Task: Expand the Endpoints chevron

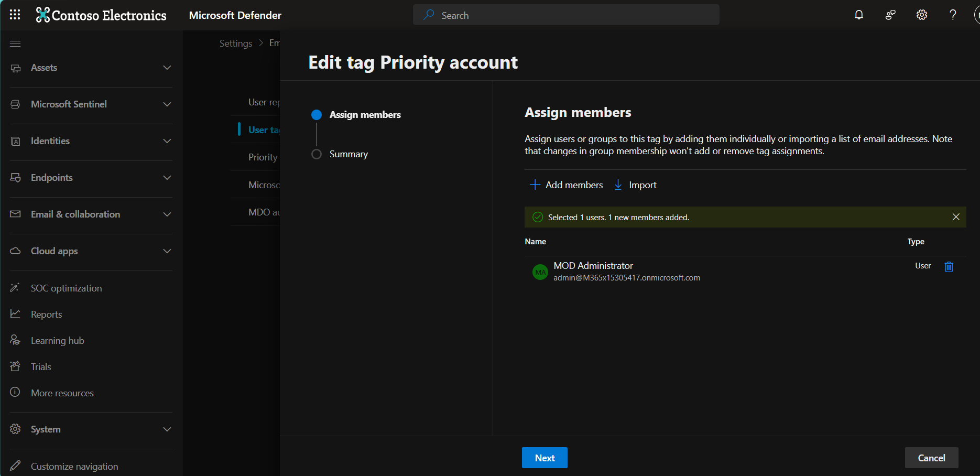Action: 167,178
